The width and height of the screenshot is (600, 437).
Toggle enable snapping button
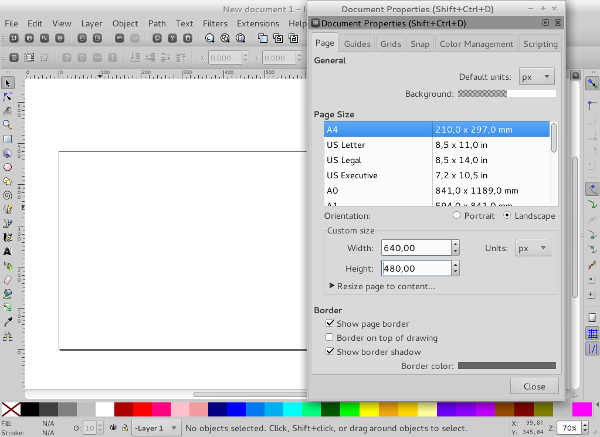pos(592,83)
